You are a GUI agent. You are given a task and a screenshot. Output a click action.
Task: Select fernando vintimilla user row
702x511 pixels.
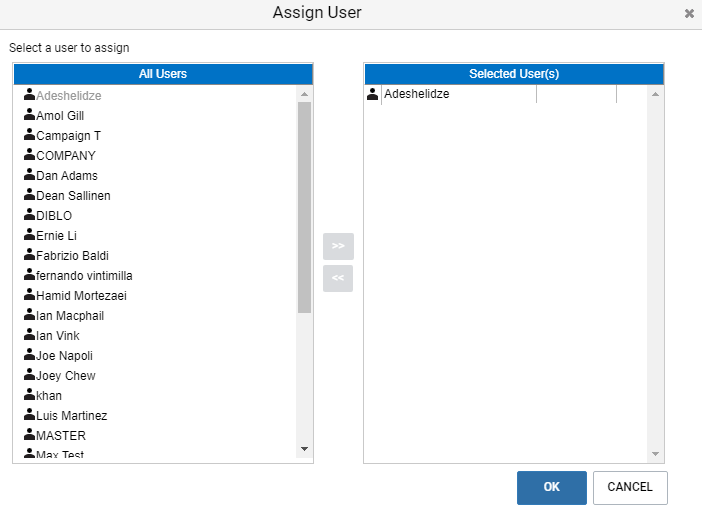(84, 275)
